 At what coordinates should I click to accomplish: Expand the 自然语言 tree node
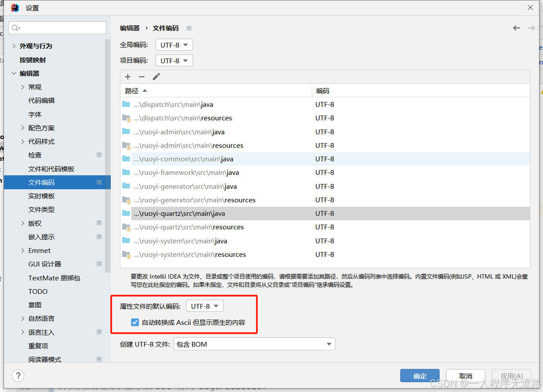coord(23,318)
